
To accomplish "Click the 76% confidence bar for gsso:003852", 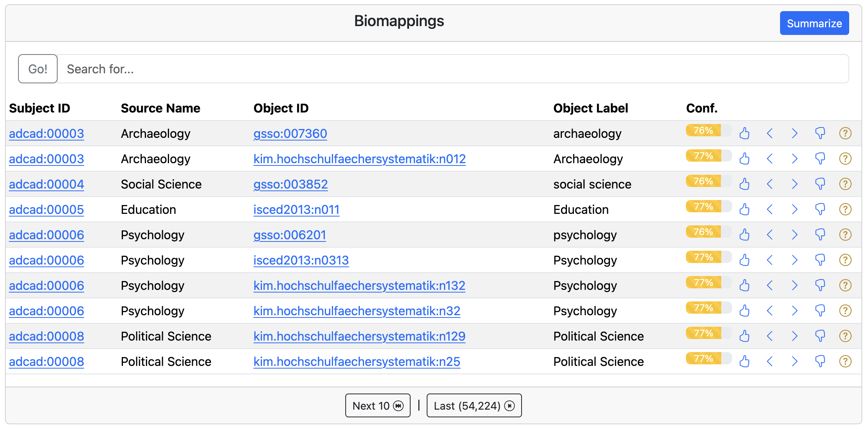I will click(708, 181).
